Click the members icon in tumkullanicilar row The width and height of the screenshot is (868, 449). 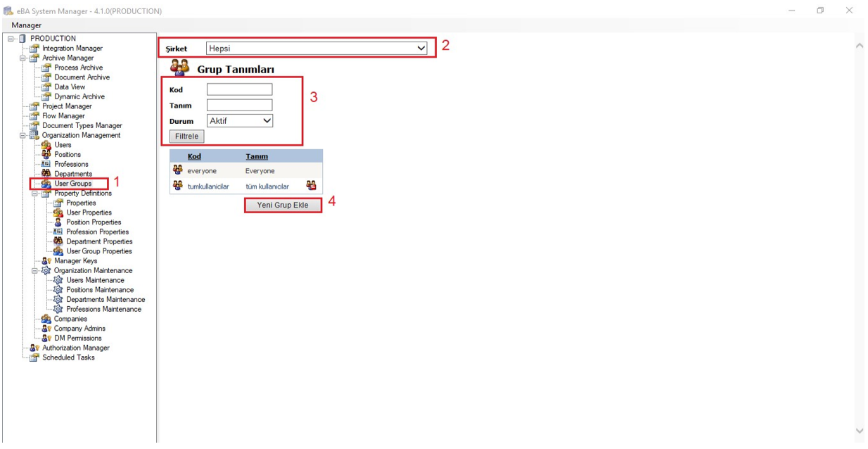click(x=311, y=186)
